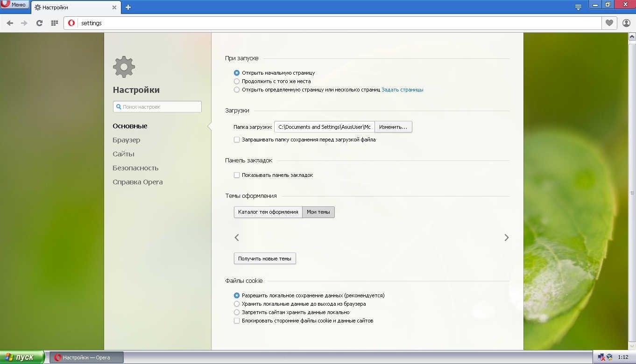Select Разрешить локальное сохранение данных
The height and width of the screenshot is (364, 636).
pyautogui.click(x=237, y=295)
